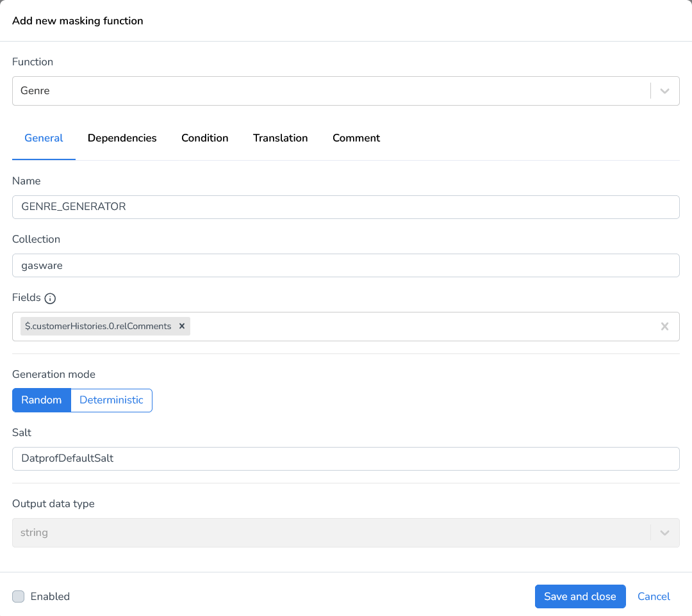Viewport: 692px width, 616px height.
Task: Click into the Collection input field
Action: [345, 266]
